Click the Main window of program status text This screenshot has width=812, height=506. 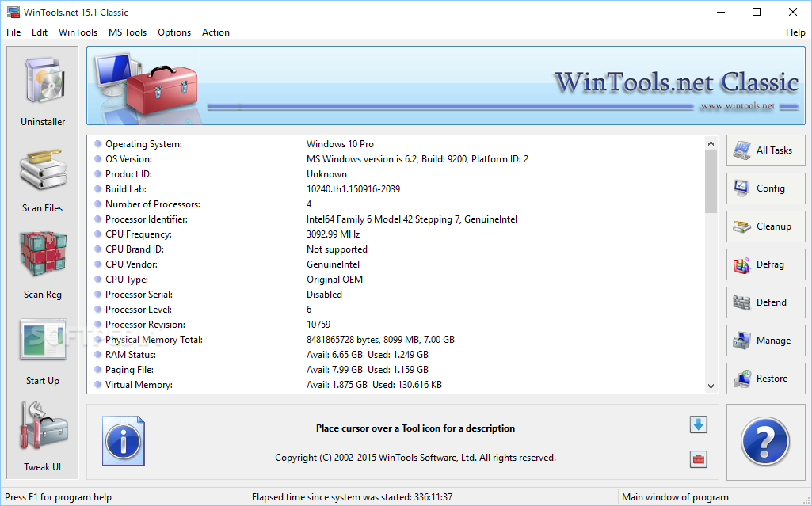(675, 497)
